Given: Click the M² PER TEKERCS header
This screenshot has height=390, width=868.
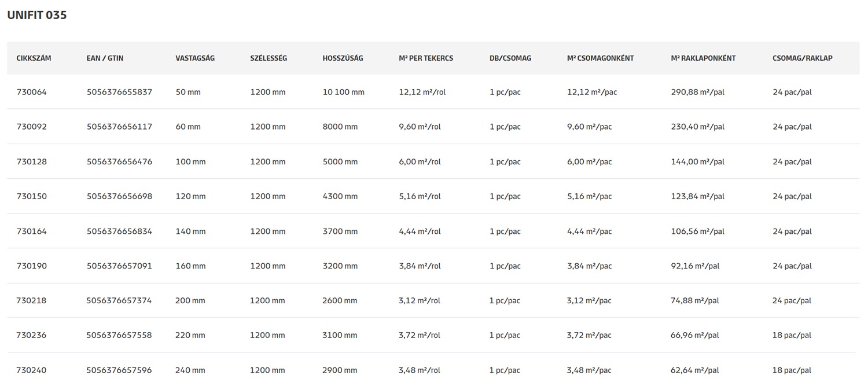Looking at the screenshot, I should click(426, 58).
